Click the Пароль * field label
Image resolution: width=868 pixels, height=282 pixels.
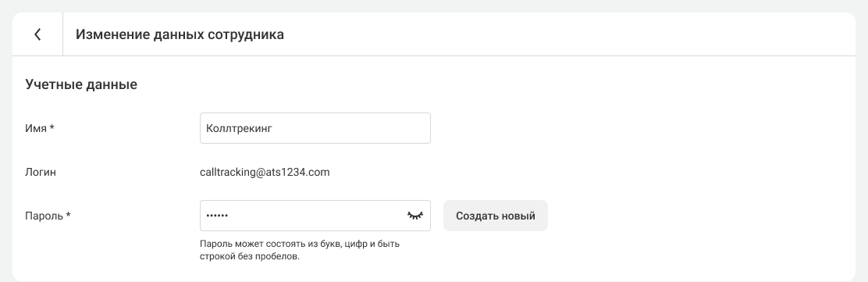click(48, 216)
